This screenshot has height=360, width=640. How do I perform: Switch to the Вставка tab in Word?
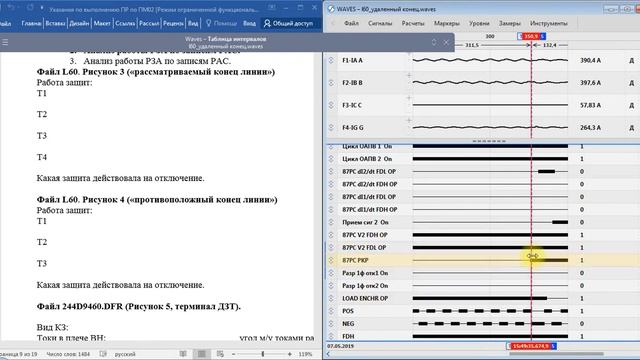[x=55, y=24]
